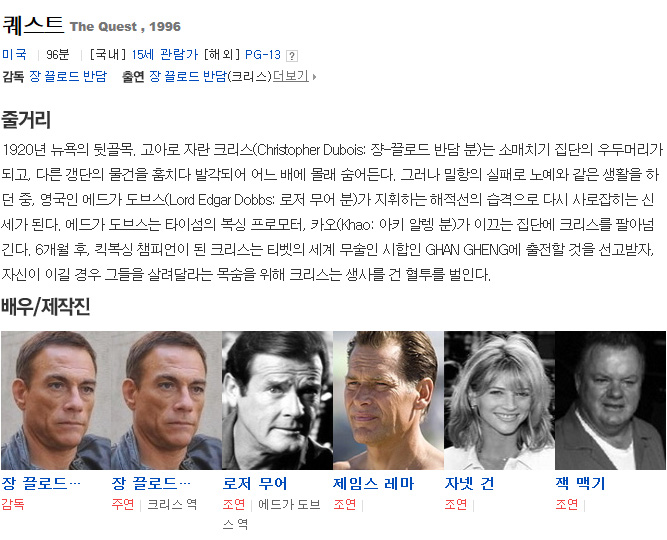Open the PG-13 overseas rating link

263,54
